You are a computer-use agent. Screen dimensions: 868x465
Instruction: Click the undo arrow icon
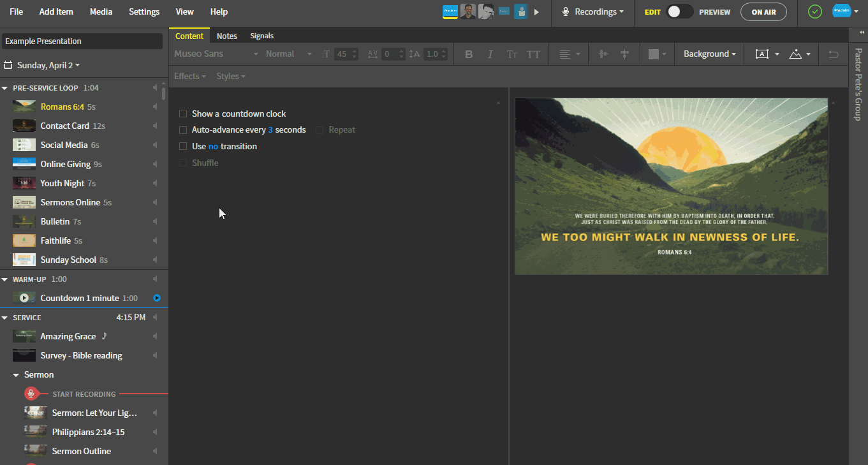click(x=833, y=54)
